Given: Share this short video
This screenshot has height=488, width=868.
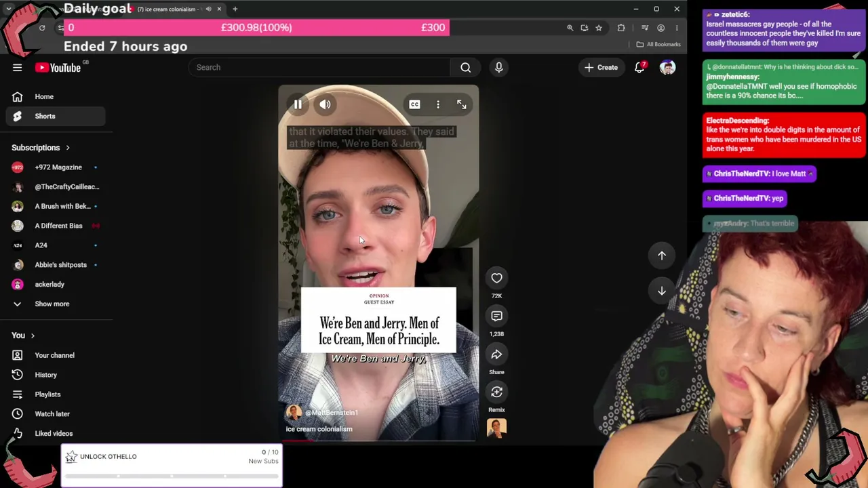Looking at the screenshot, I should tap(496, 354).
